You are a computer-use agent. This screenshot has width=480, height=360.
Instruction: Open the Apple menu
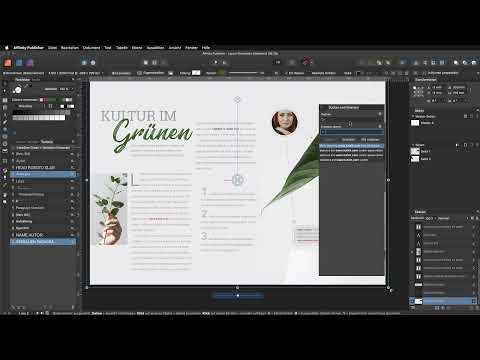coord(6,48)
